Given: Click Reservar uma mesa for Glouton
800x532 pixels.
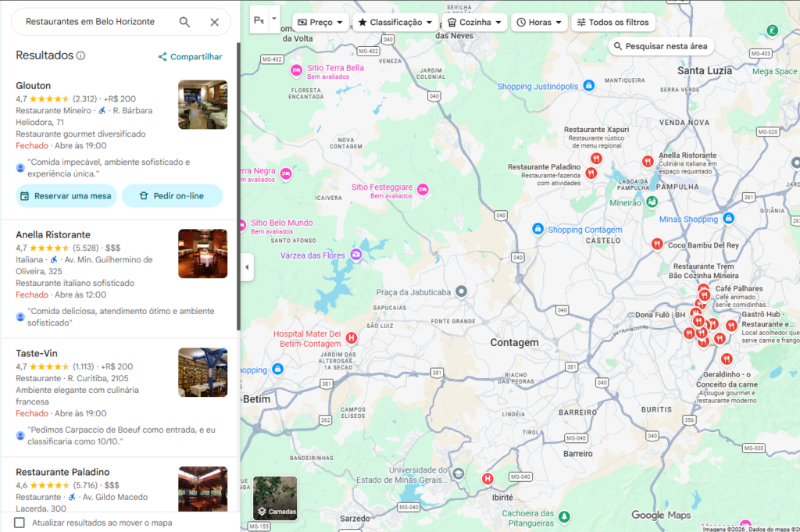Looking at the screenshot, I should tap(66, 196).
